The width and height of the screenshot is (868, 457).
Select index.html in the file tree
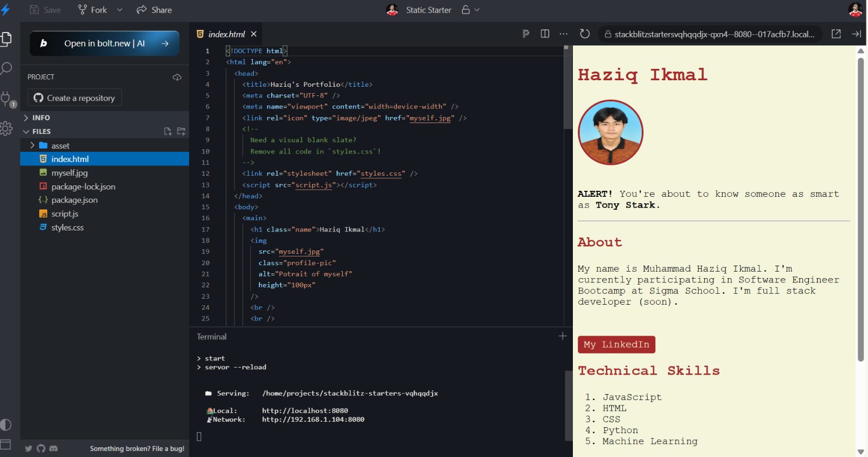[105, 159]
